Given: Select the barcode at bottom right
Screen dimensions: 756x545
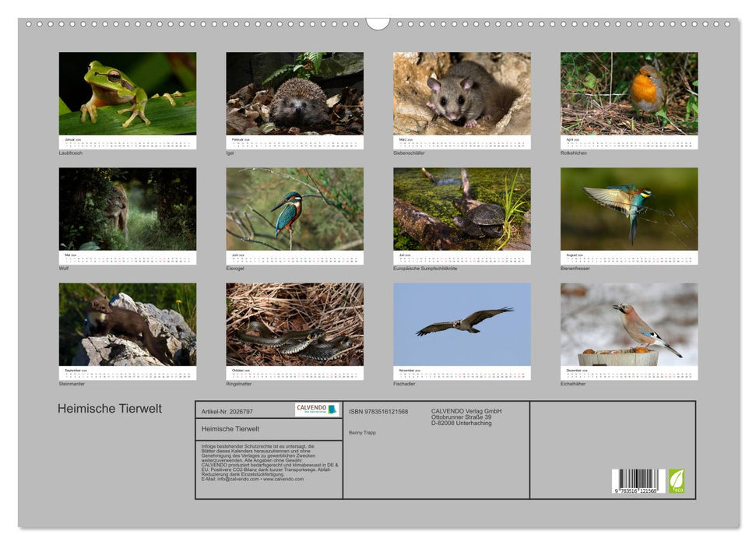Looking at the screenshot, I should click(638, 483).
